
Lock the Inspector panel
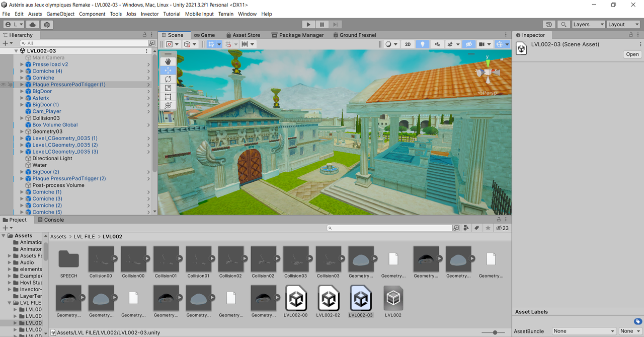coord(631,35)
